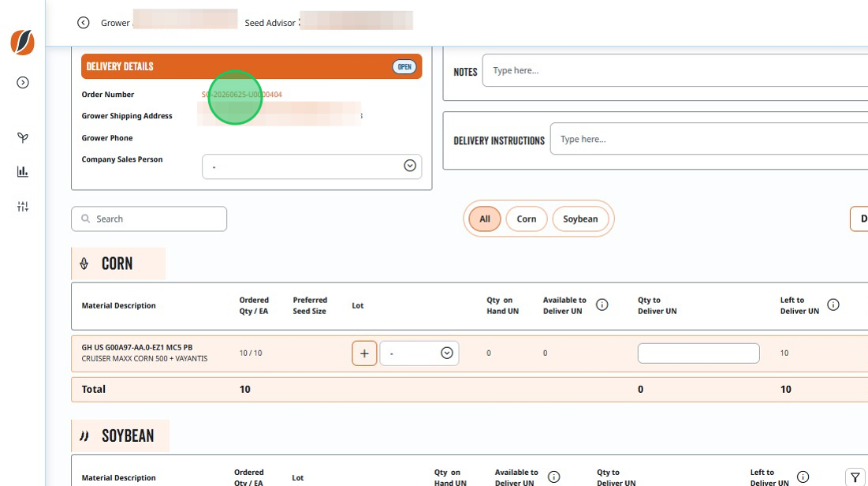Add a lot with the plus button

(364, 353)
